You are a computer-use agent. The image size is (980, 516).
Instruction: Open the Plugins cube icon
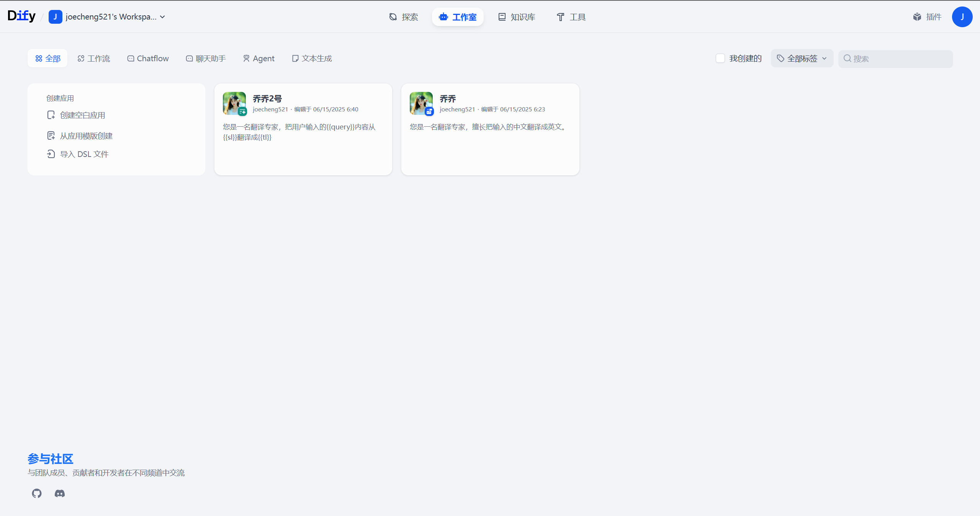click(x=917, y=17)
